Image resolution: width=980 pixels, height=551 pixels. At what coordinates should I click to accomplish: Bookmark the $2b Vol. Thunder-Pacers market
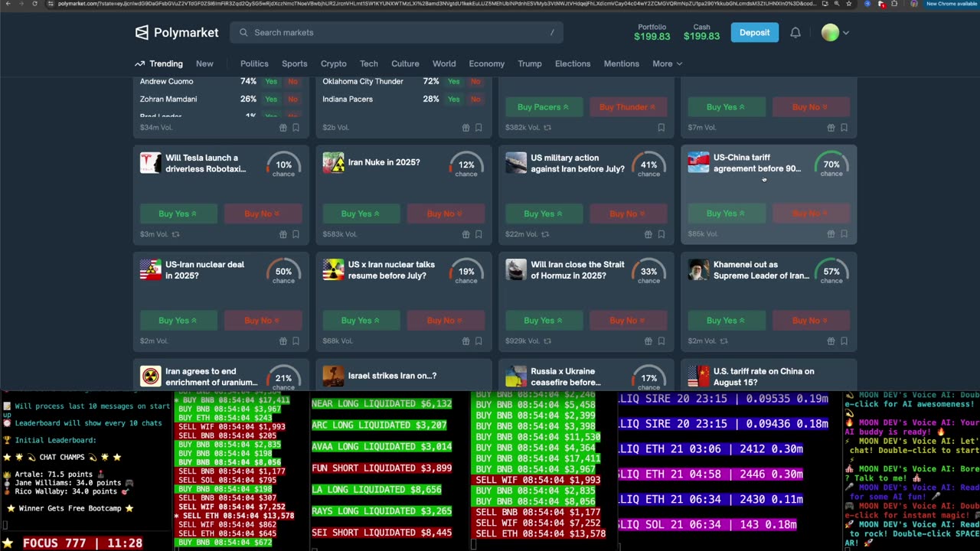479,128
